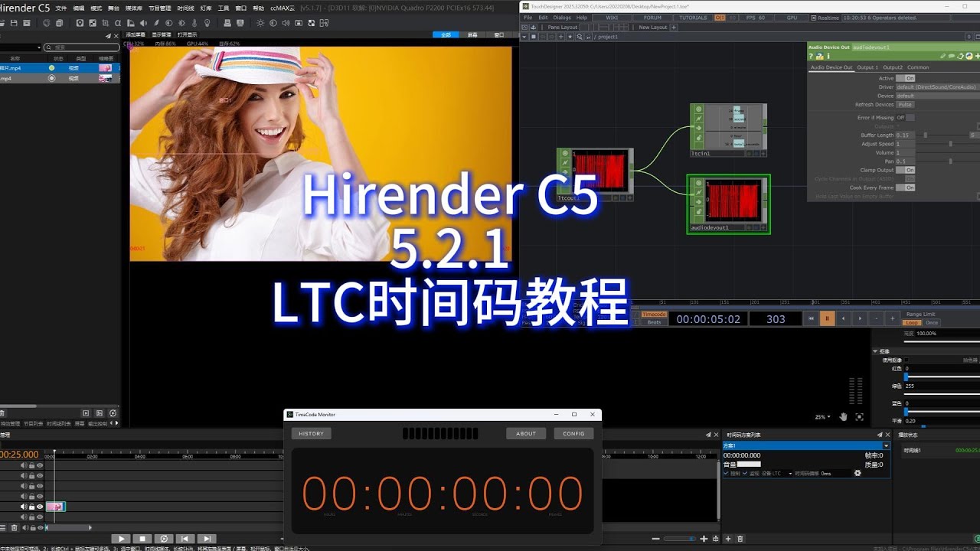Screen dimensions: 980x551
Task: Click the bookmark star icon in network bar
Action: point(570,37)
